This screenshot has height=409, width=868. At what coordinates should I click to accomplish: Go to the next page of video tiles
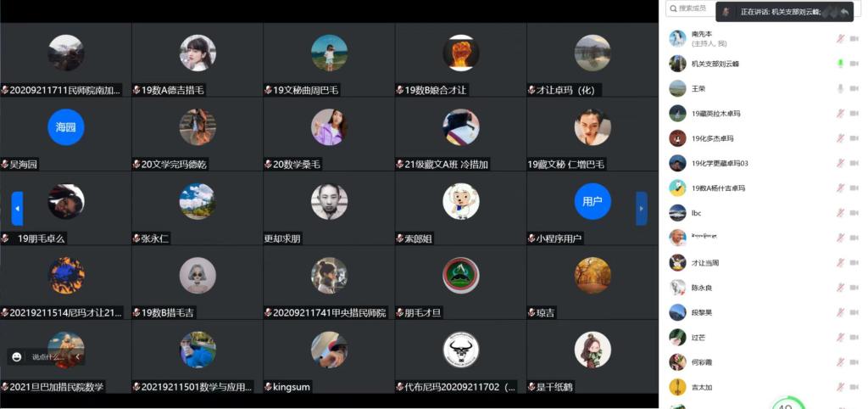point(642,209)
